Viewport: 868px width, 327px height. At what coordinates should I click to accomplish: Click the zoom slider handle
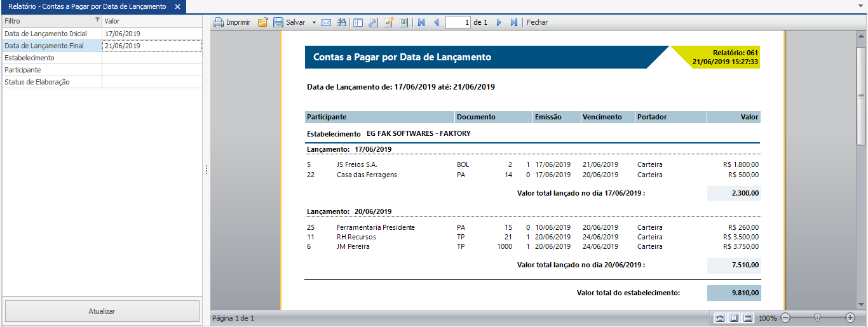[817, 317]
